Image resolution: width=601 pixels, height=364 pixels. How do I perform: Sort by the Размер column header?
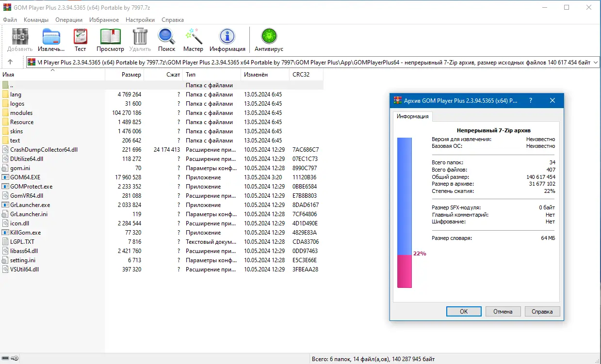coord(124,75)
